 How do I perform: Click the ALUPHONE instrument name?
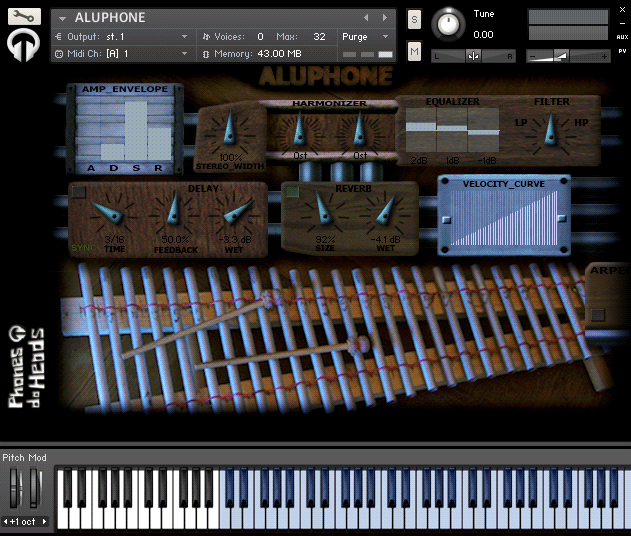tap(110, 18)
